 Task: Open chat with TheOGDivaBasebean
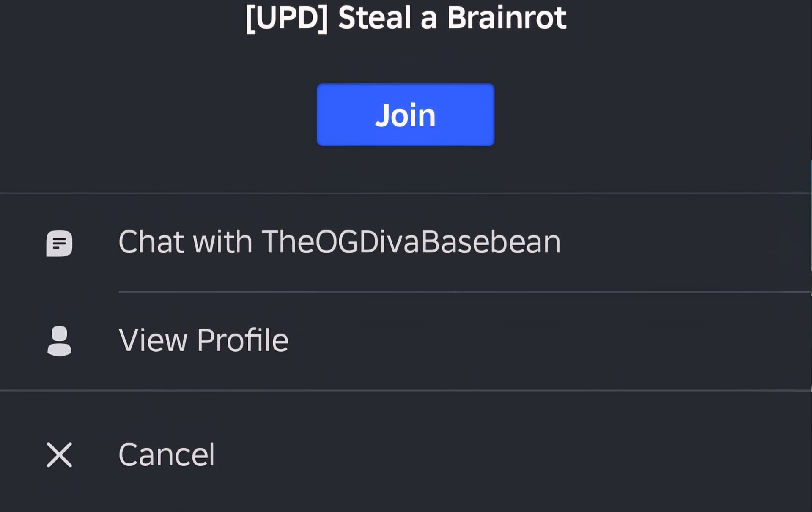406,242
